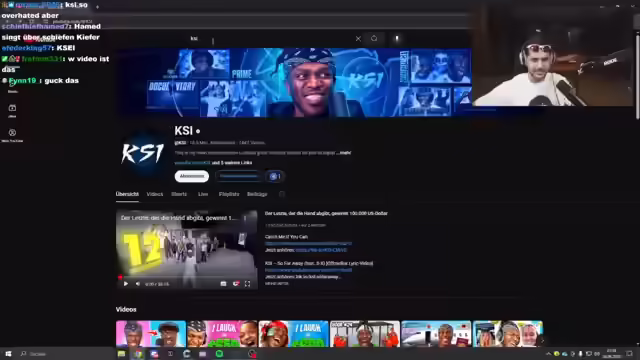Screen dimensions: 640x360
Task: Expand description with 'Mehr Infos'
Action: coord(276,283)
